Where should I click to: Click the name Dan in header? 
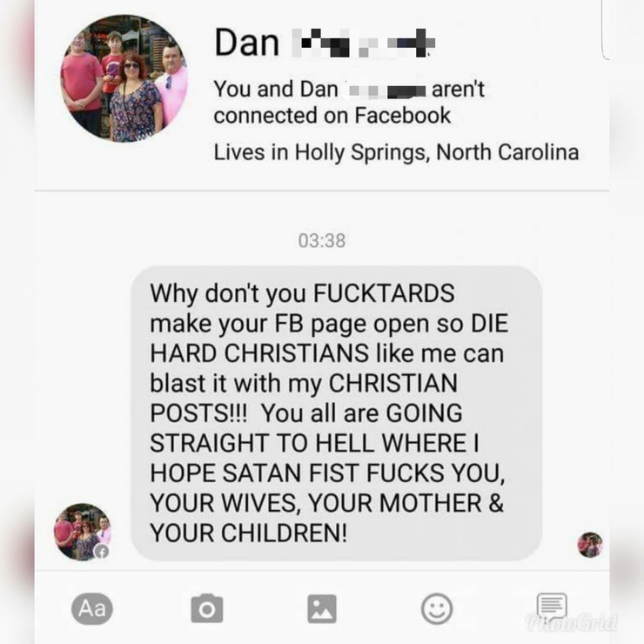click(247, 43)
